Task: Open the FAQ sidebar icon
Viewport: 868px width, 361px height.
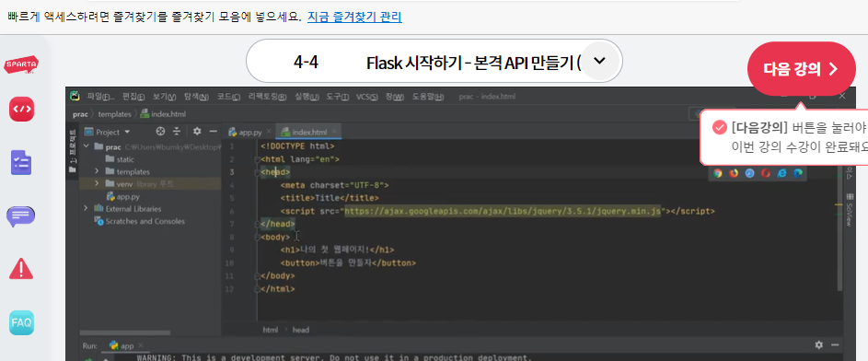Action: [x=21, y=322]
